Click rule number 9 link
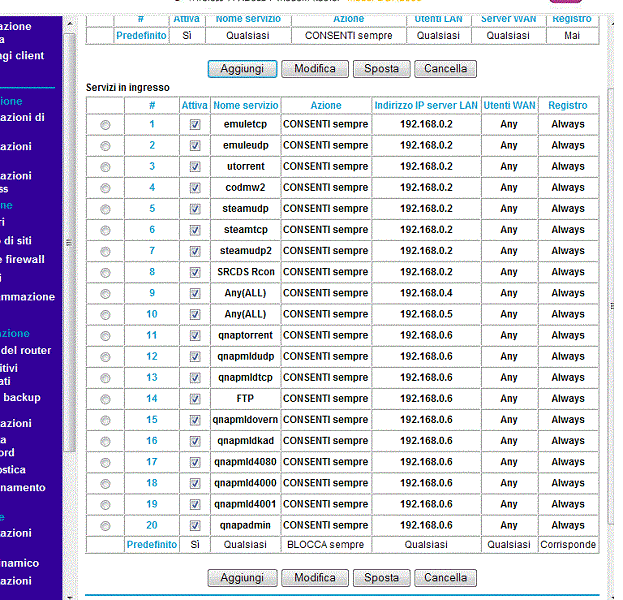This screenshot has height=600, width=623. [152, 293]
